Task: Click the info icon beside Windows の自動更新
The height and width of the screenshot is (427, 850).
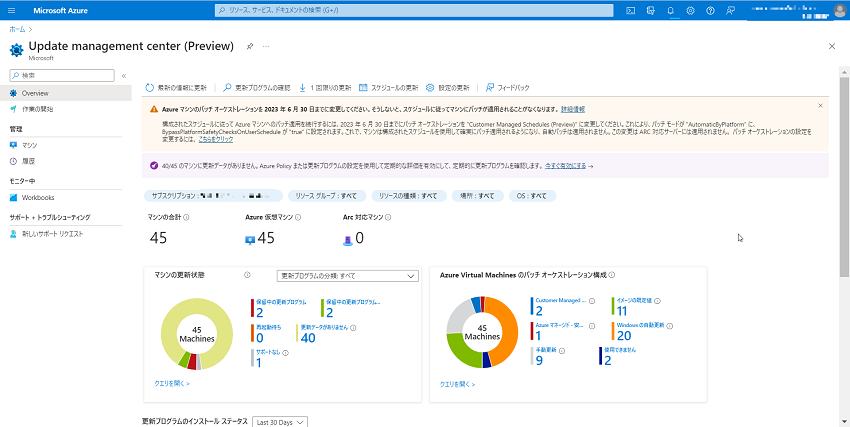Action: coord(669,326)
